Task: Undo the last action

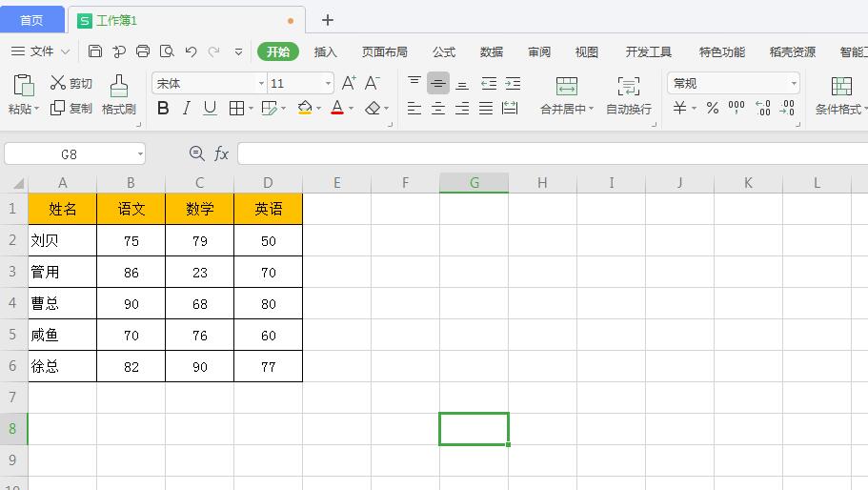Action: click(191, 51)
